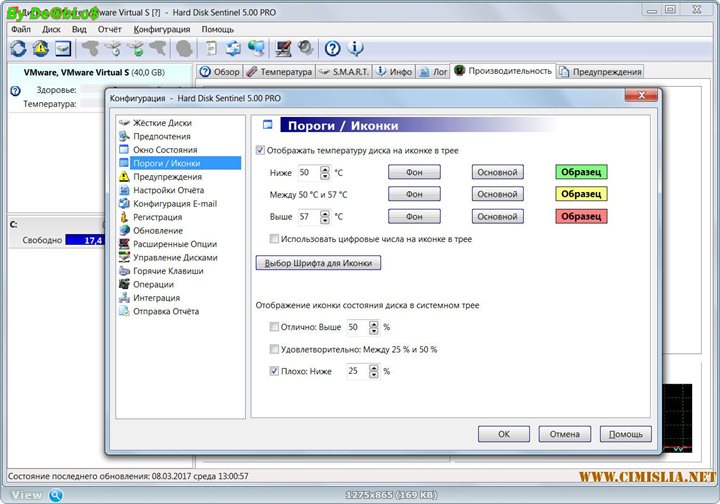This screenshot has height=504, width=720.
Task: Open Конфигурация E-mail settings
Action: 174,204
